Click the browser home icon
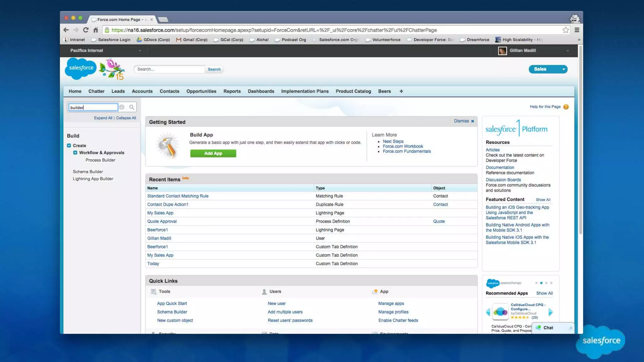 tap(96, 30)
